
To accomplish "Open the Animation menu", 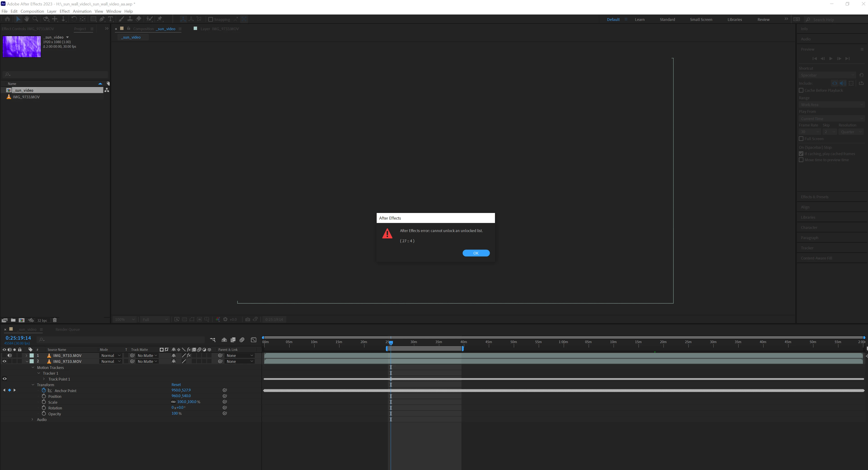I will click(x=82, y=11).
